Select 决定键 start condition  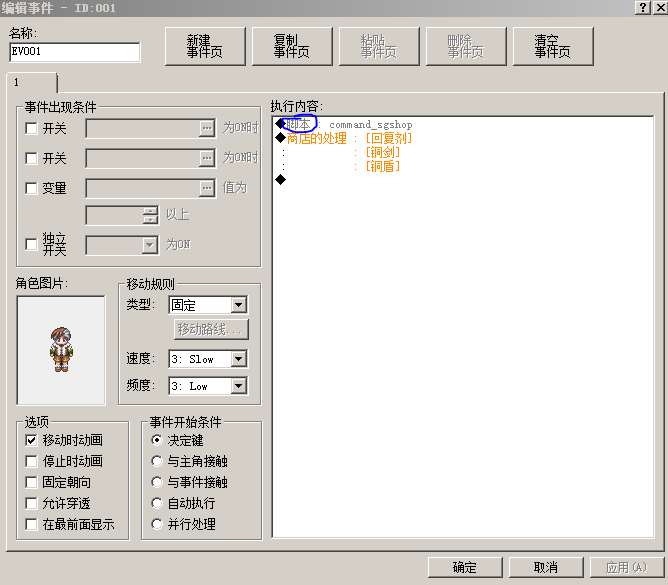click(x=157, y=440)
